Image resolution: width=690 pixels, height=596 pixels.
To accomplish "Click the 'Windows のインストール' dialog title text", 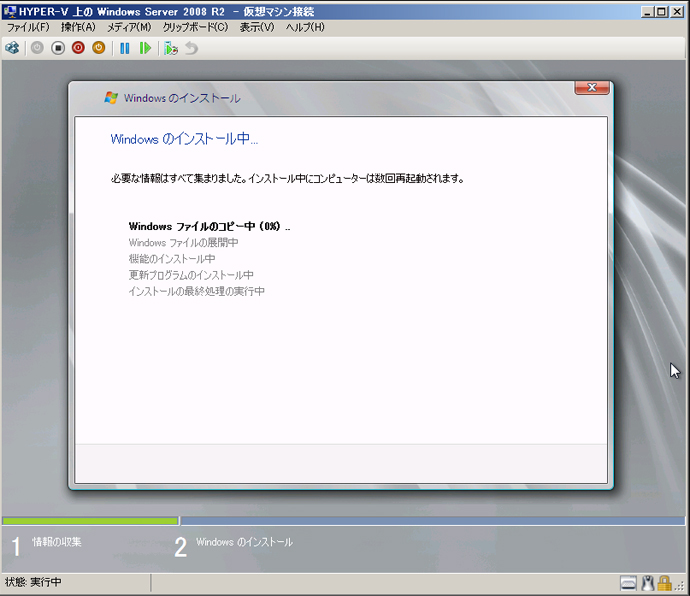I will [182, 98].
